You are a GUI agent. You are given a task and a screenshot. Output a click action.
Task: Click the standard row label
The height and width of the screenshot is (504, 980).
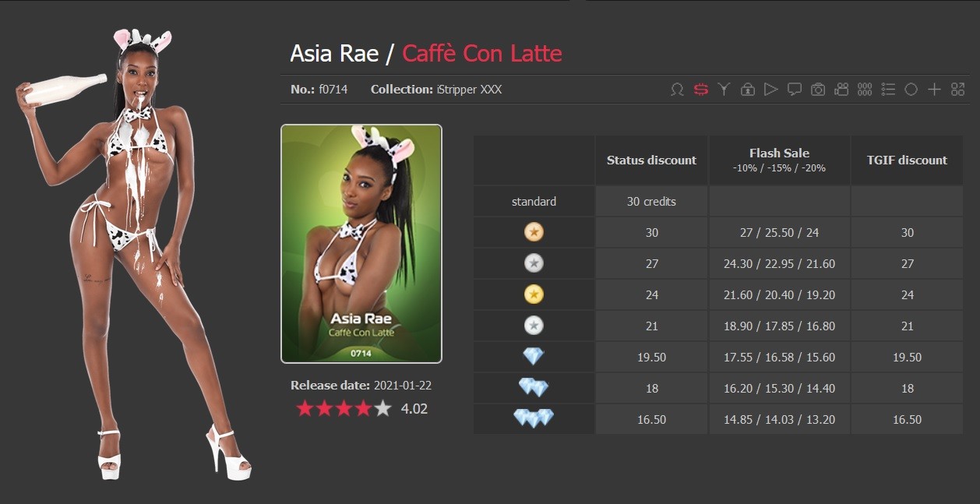coord(534,201)
